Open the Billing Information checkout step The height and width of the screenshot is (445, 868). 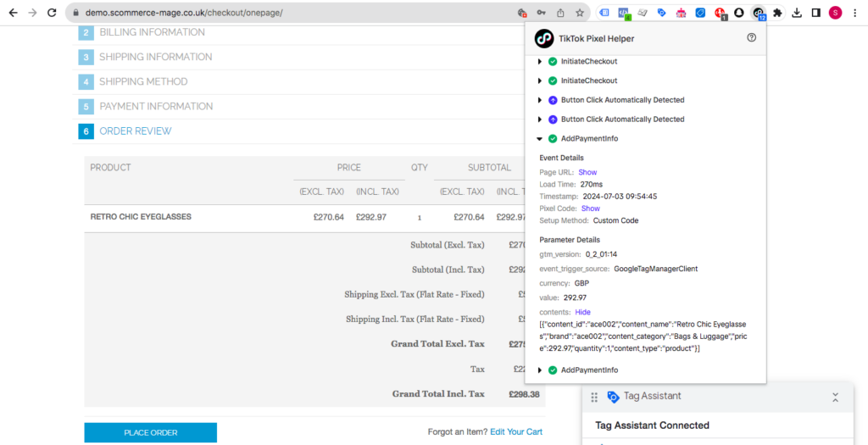click(x=152, y=32)
